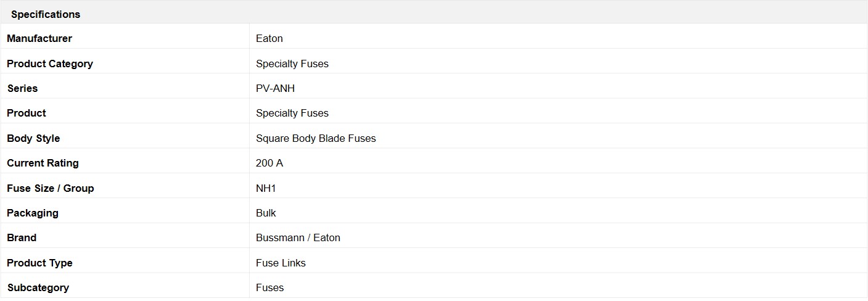Select the Bulk packaging value
This screenshot has height=301, width=868.
266,213
